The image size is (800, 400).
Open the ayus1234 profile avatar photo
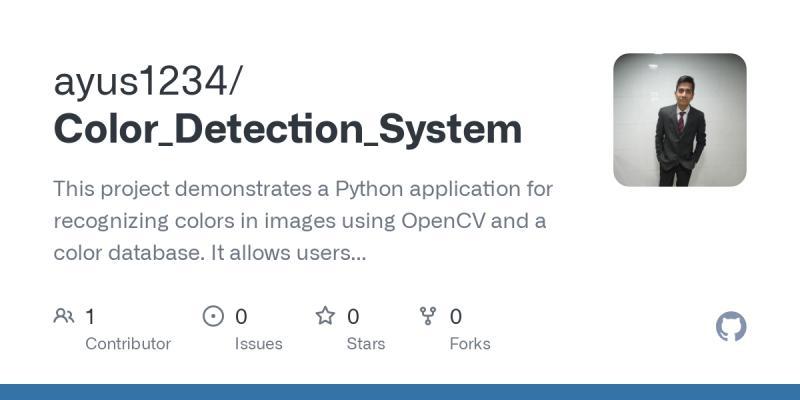(680, 119)
